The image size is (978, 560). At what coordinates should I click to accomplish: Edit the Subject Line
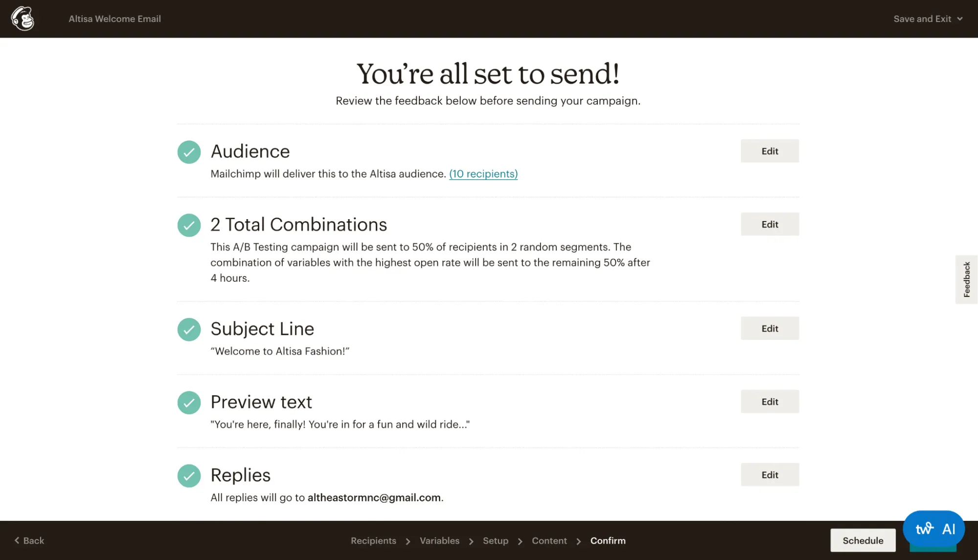pyautogui.click(x=770, y=329)
